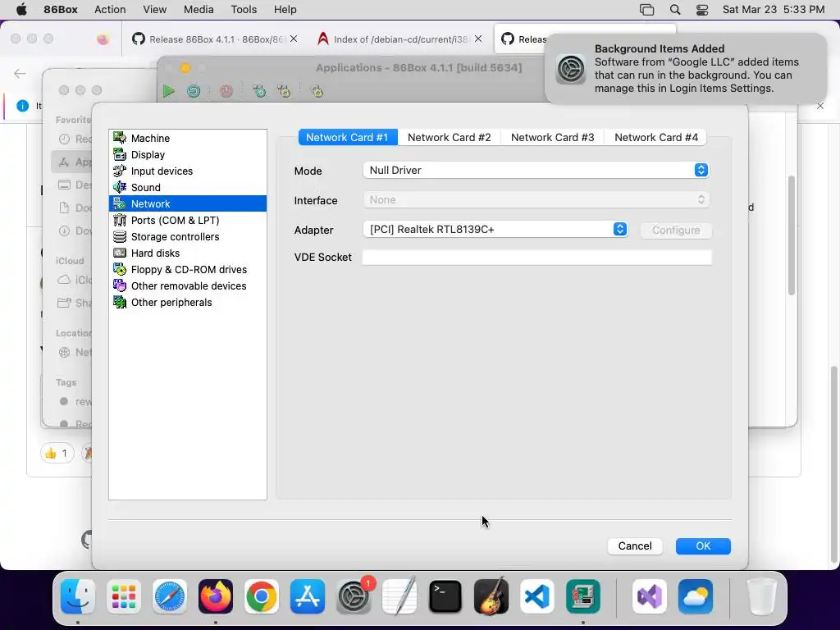
Task: Switch to Index of /debian-cd browser tab
Action: tap(399, 39)
